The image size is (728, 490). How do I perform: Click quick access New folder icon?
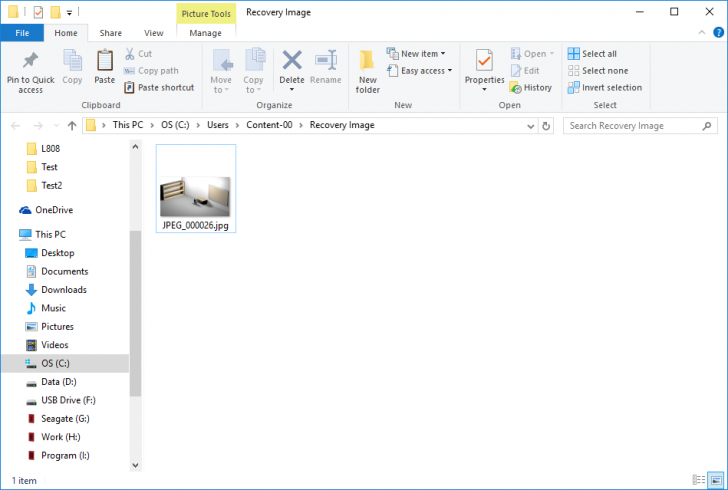[x=56, y=12]
